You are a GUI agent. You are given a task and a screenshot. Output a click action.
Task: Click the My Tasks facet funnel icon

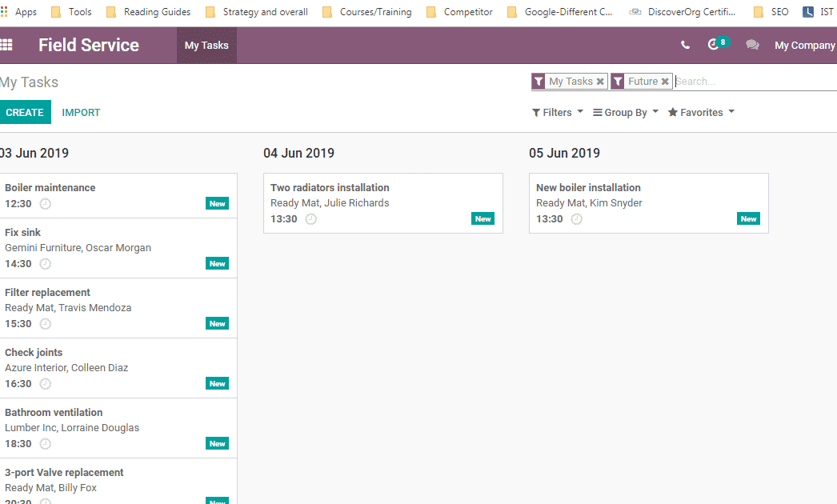pos(539,81)
